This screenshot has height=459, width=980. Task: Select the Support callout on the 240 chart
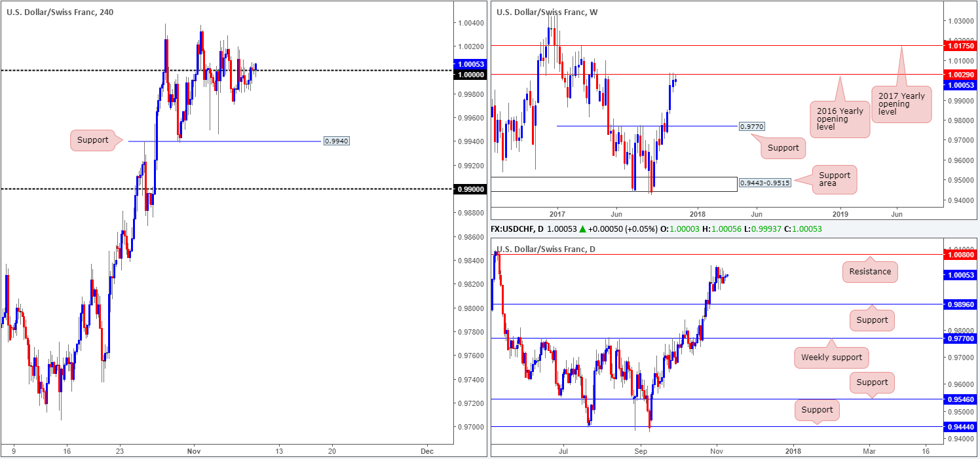pos(93,140)
